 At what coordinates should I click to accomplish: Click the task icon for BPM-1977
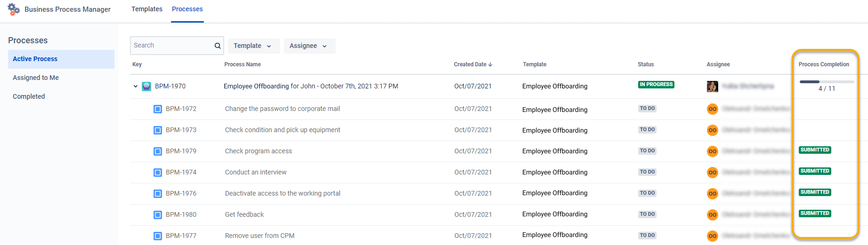[x=158, y=236]
